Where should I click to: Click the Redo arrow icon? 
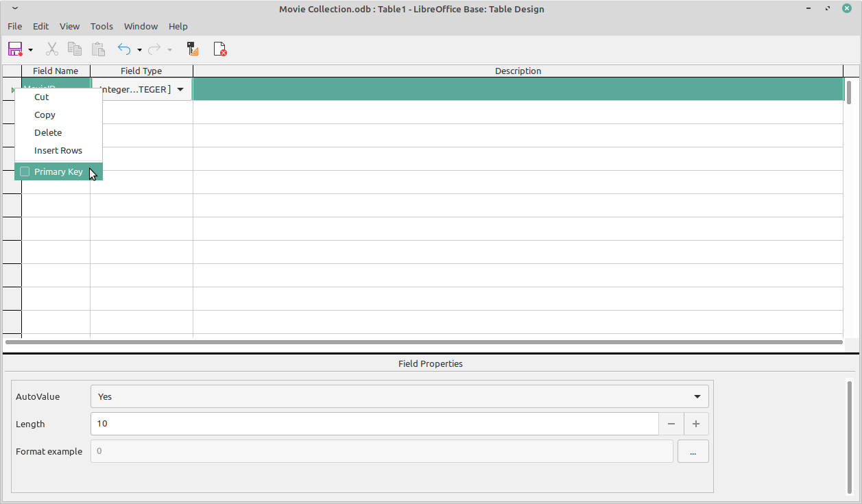click(154, 49)
